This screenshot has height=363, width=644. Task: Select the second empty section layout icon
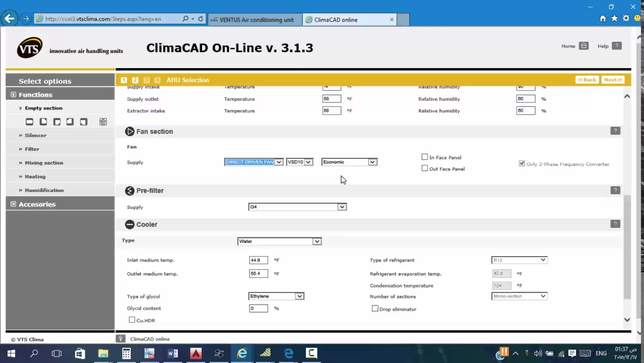tap(43, 122)
